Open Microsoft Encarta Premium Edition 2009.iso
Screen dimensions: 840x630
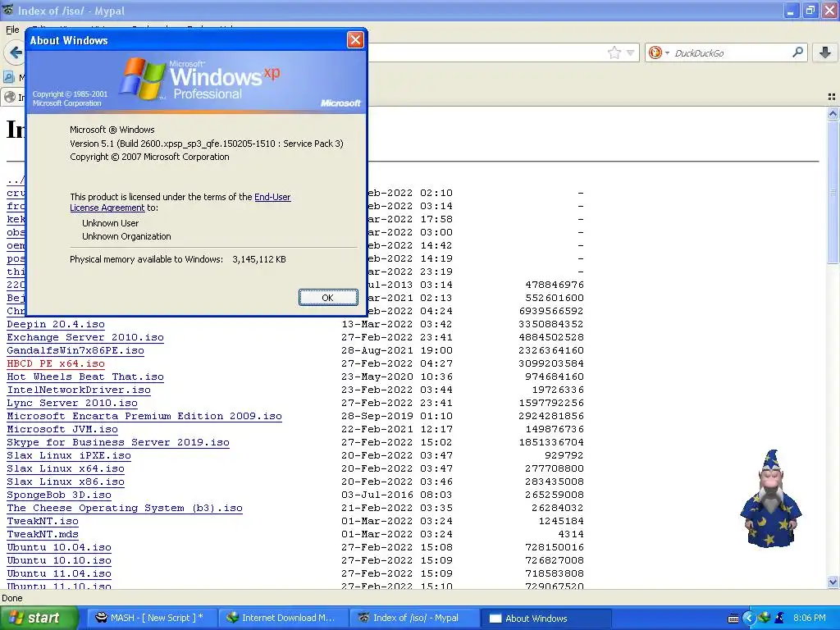coord(144,416)
